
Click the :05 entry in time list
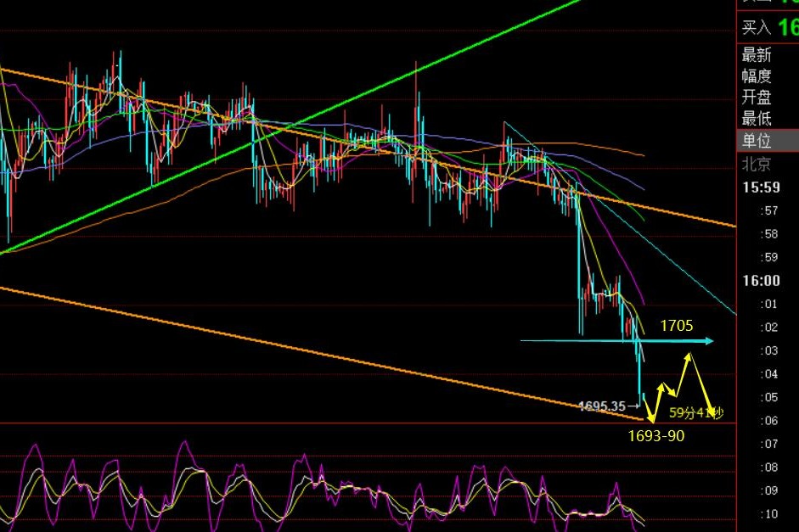769,397
